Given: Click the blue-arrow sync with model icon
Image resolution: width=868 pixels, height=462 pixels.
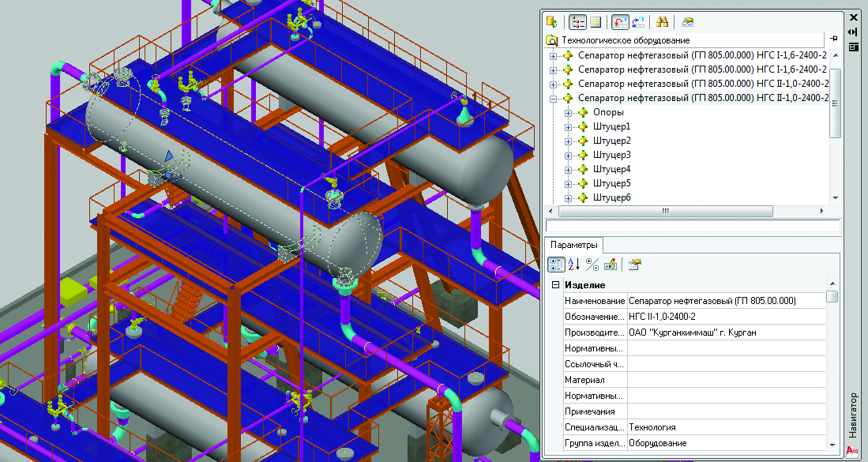Looking at the screenshot, I should tap(637, 21).
